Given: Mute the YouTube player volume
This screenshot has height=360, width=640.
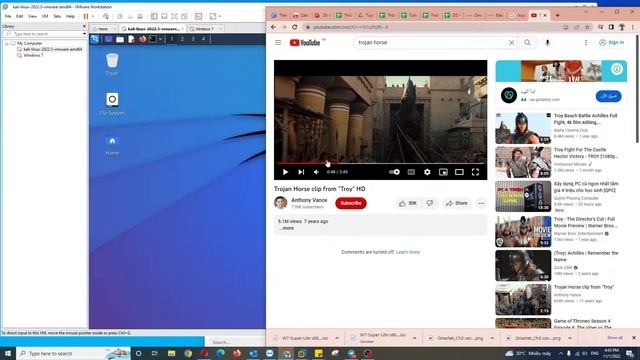Looking at the screenshot, I should [x=316, y=172].
